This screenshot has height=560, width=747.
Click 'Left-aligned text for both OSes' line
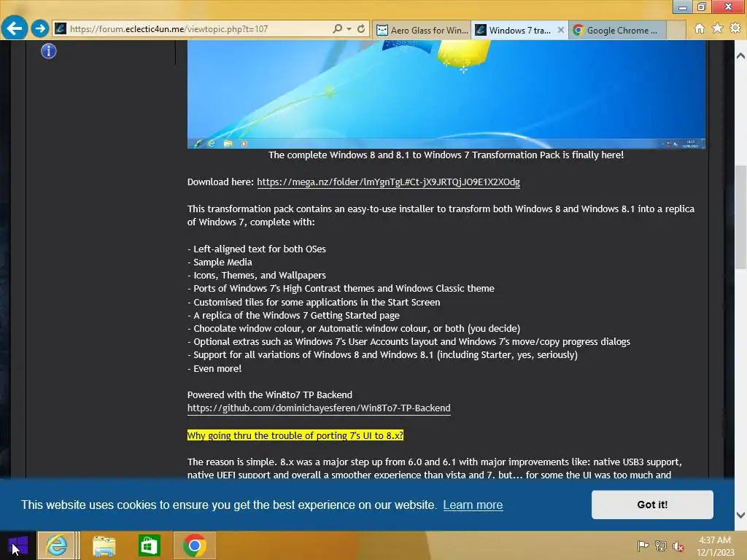[256, 249]
